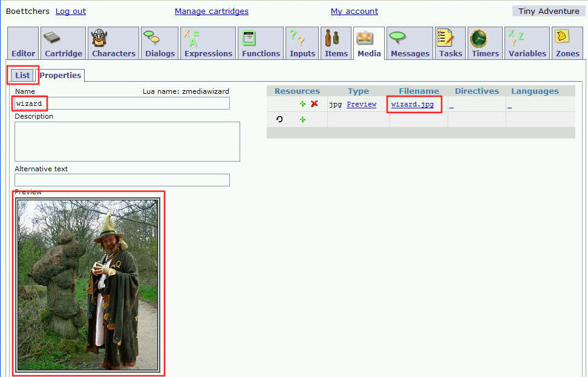
Task: Open the Items tab with bottles icon
Action: point(336,44)
